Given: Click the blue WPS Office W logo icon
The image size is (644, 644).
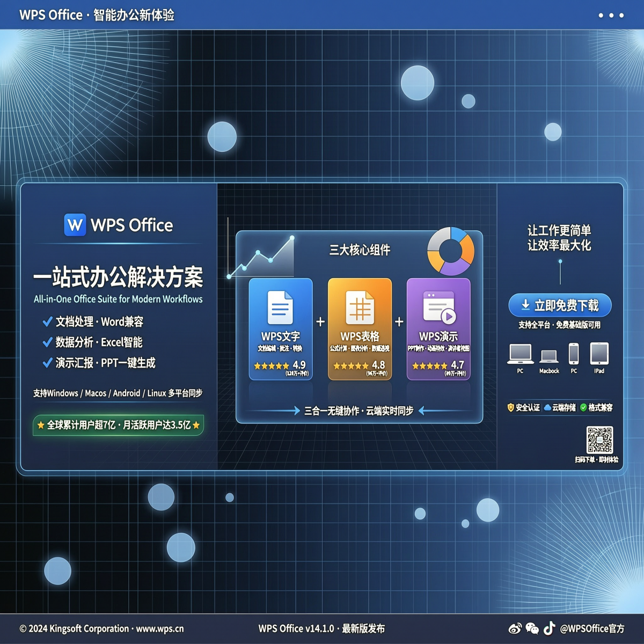Looking at the screenshot, I should [75, 225].
